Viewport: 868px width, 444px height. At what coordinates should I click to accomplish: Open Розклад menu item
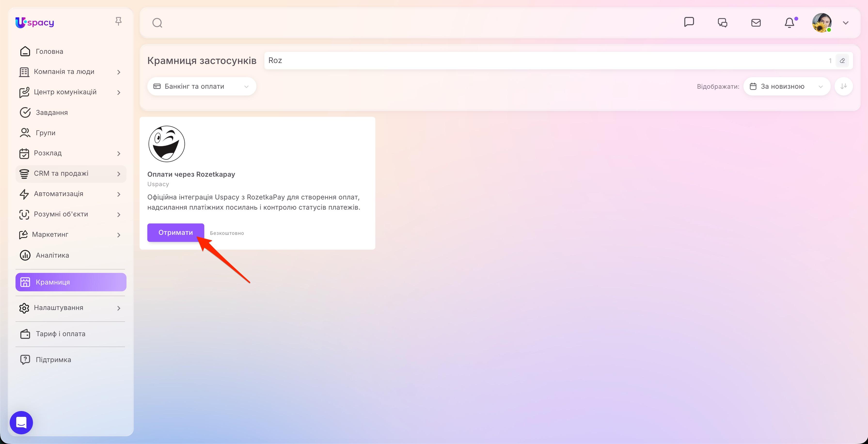[x=71, y=153]
